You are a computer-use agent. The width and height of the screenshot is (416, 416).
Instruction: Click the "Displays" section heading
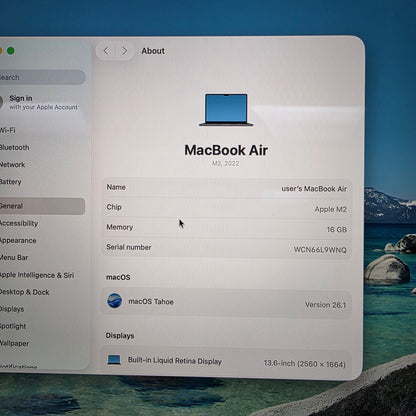click(120, 336)
